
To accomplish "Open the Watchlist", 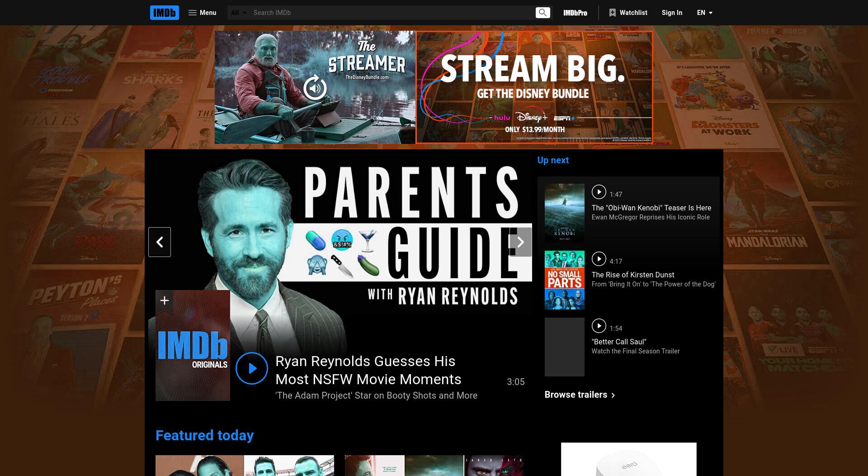I will pyautogui.click(x=628, y=13).
